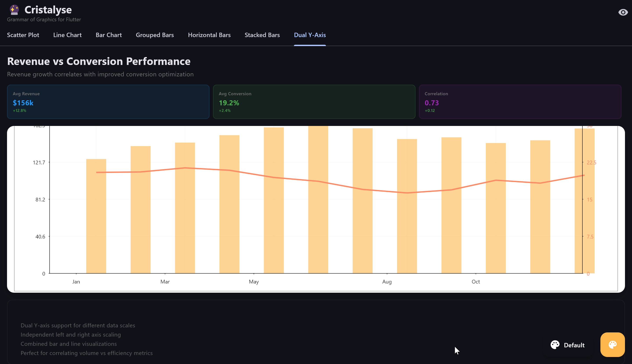
Task: Click the Correlation 0.73 card
Action: [520, 102]
